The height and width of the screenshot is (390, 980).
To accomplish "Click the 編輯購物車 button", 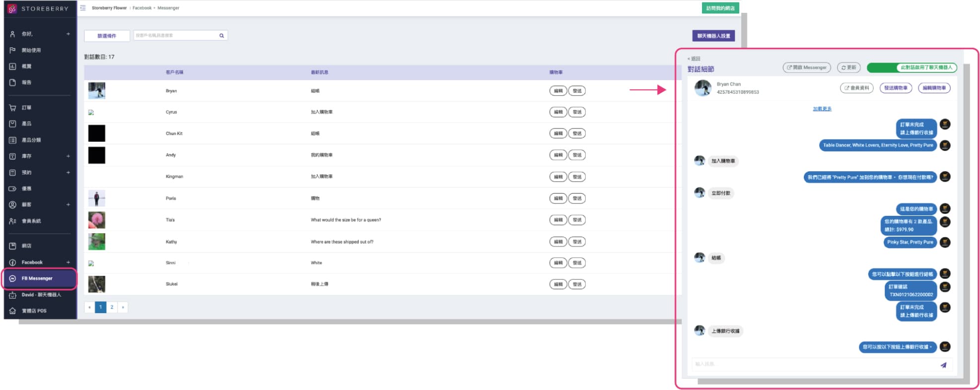I will (934, 88).
